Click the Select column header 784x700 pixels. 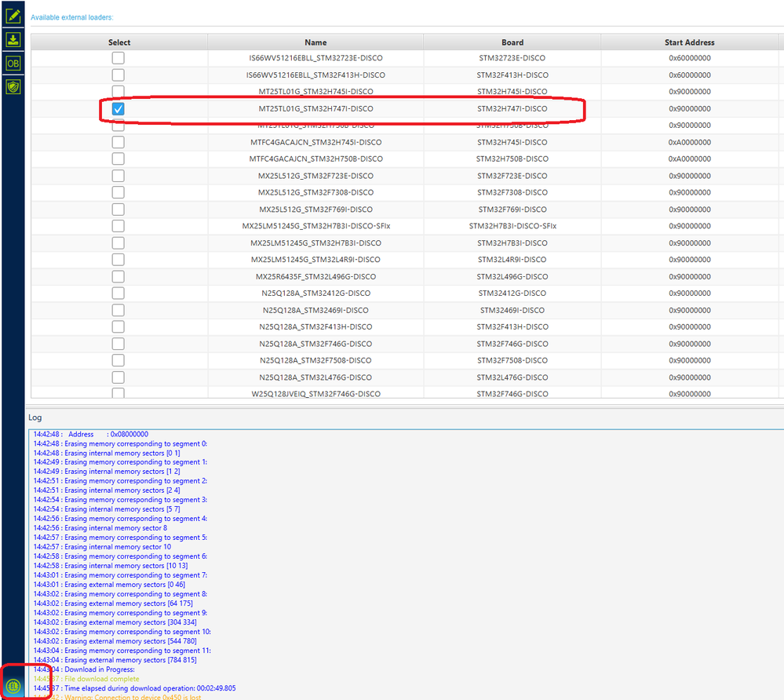coord(119,42)
